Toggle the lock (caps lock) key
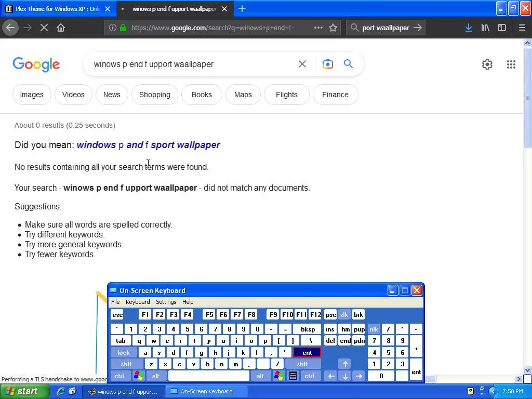Screen dimensions: 532x399 click(x=124, y=353)
